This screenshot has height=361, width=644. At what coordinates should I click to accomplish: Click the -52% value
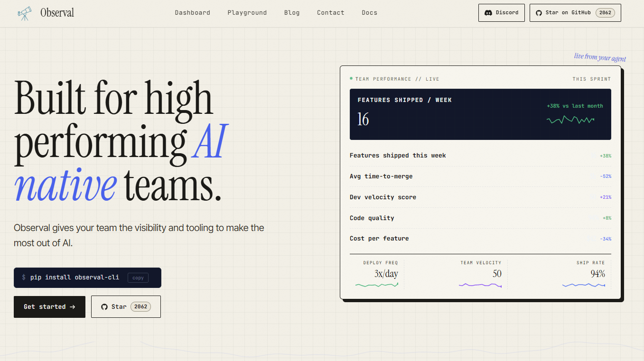click(605, 176)
